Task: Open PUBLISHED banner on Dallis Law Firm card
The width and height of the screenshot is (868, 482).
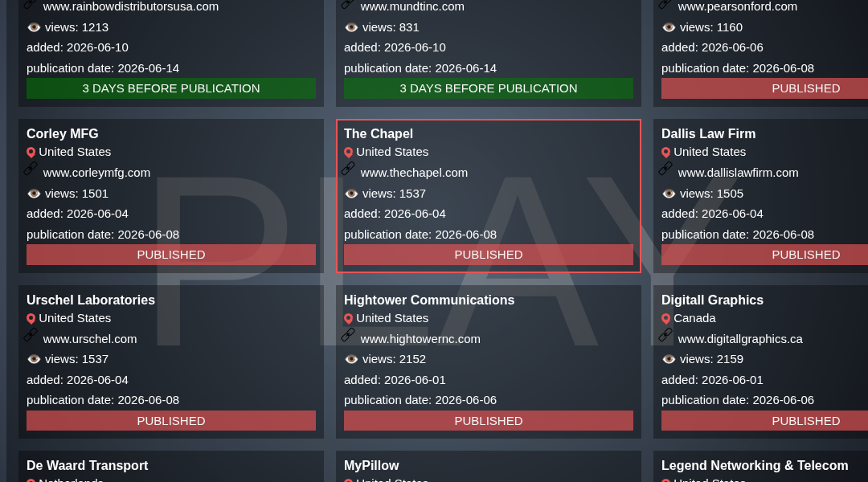Action: click(x=764, y=255)
